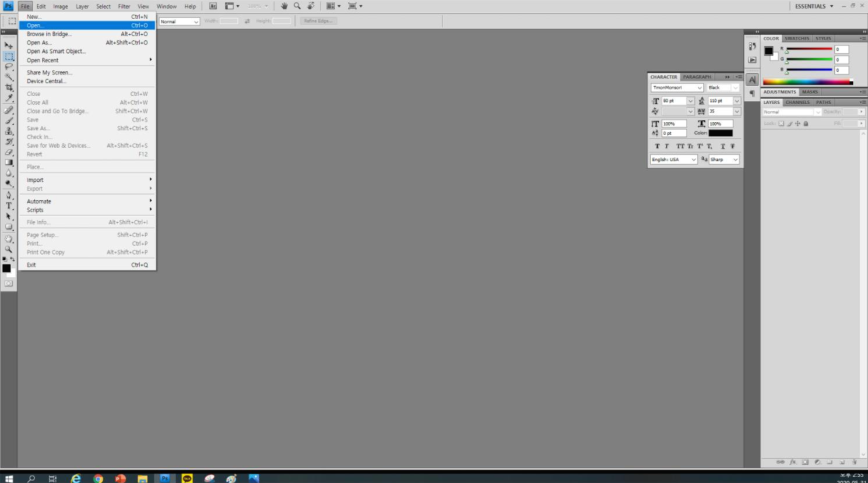Open the Normal style dropdown in options bar
868x483 pixels.
[x=180, y=21]
